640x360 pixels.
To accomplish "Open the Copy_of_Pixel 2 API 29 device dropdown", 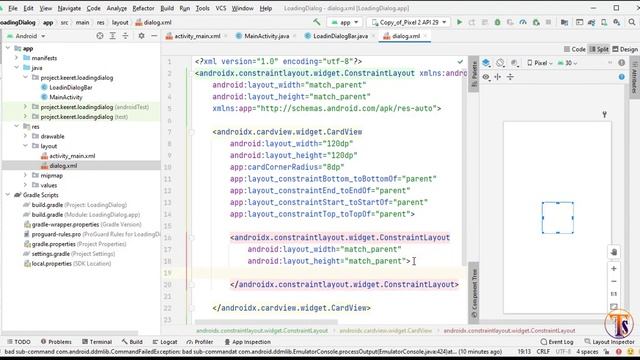I will [409, 22].
